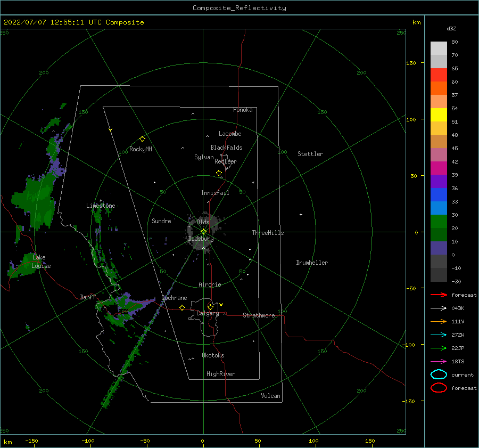Click the Vulcan town label

point(270,396)
